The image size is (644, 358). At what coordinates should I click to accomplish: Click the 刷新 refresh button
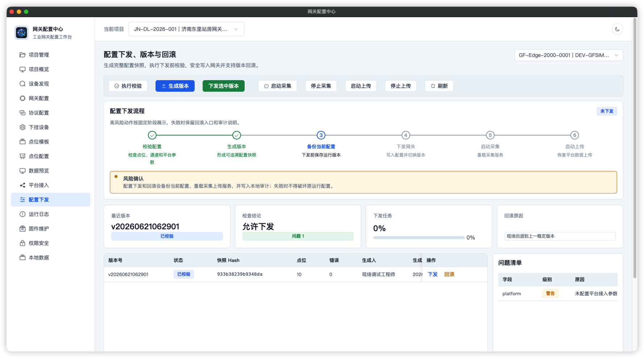point(439,86)
